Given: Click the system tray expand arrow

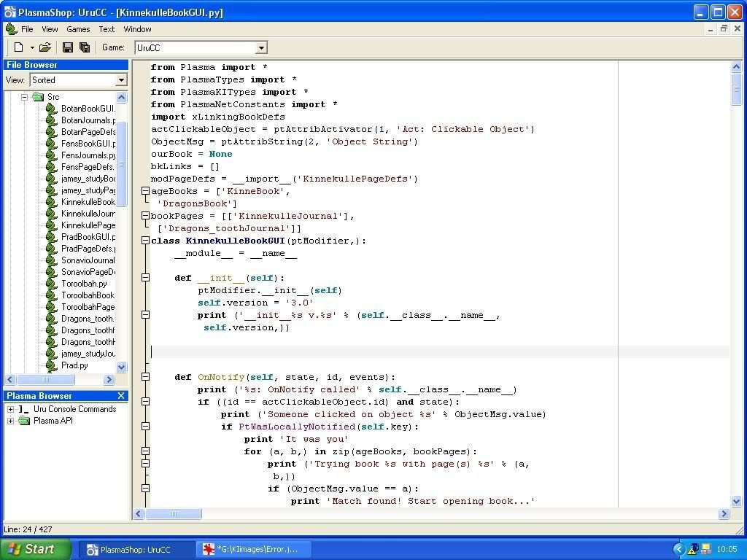Looking at the screenshot, I should pos(679,550).
